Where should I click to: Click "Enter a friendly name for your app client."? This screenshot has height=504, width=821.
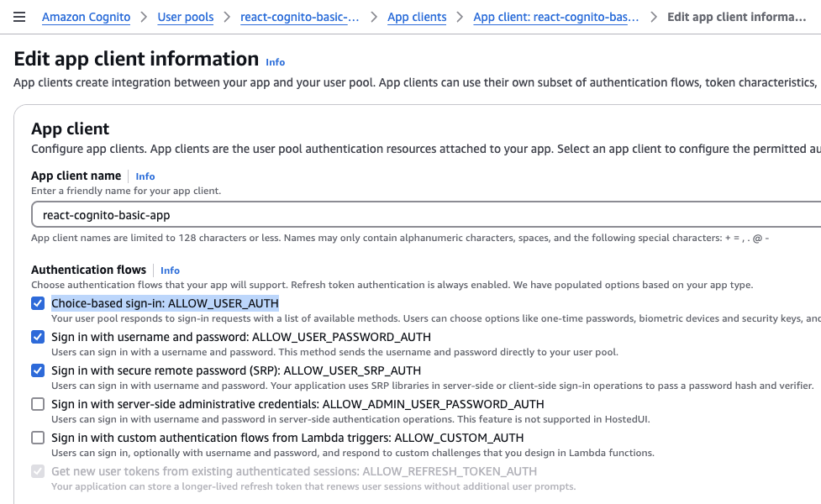pyautogui.click(x=126, y=191)
